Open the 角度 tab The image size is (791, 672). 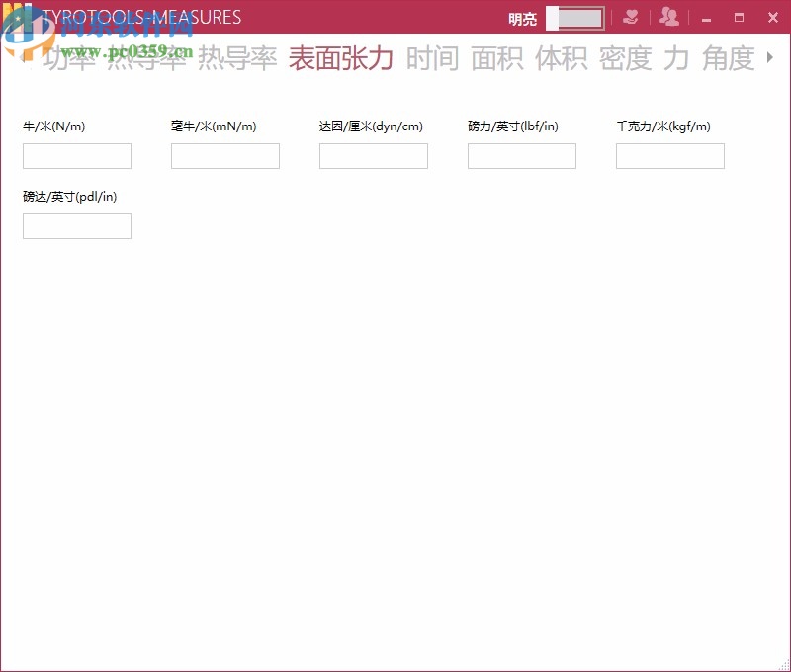728,58
